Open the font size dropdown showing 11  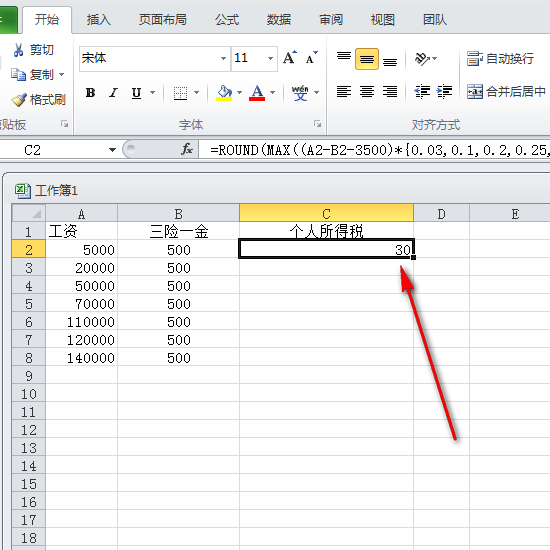270,58
